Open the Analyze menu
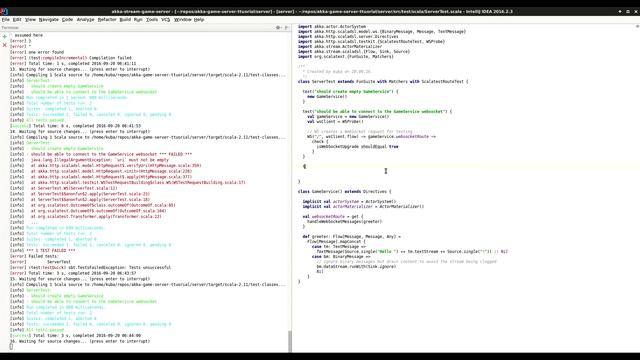640x360 pixels. point(85,20)
